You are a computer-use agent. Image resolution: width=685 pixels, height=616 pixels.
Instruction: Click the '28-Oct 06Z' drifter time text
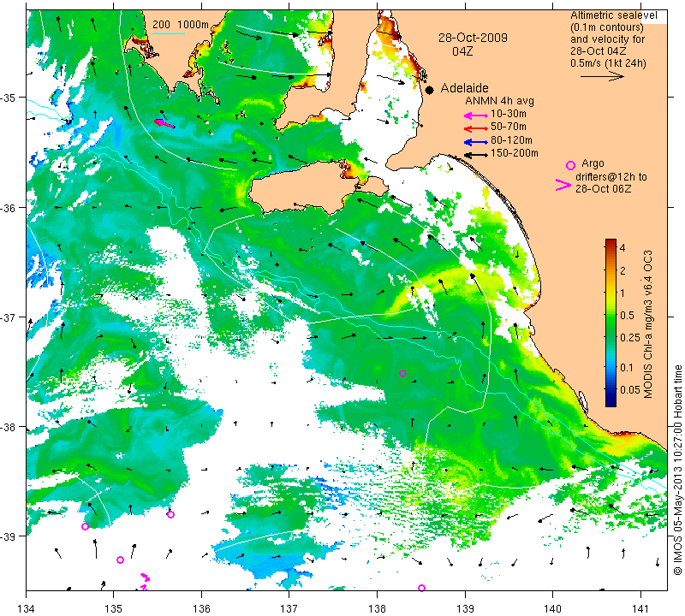(x=603, y=188)
